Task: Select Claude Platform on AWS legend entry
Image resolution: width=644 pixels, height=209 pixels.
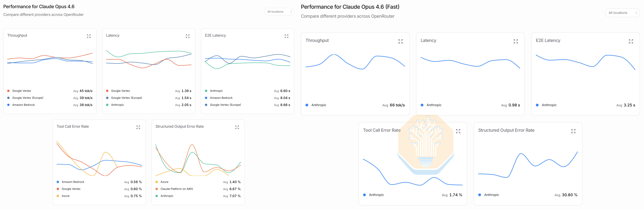Action: [x=176, y=189]
